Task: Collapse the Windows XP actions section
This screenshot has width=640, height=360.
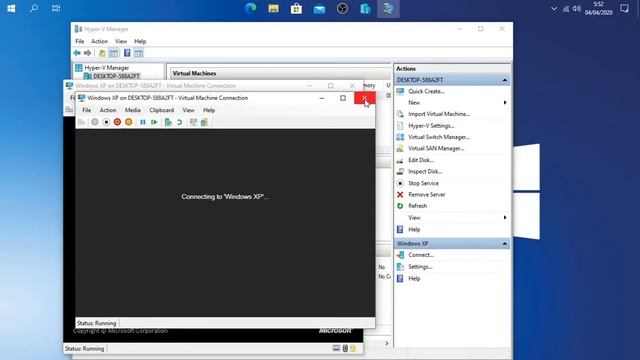Action: pos(504,244)
